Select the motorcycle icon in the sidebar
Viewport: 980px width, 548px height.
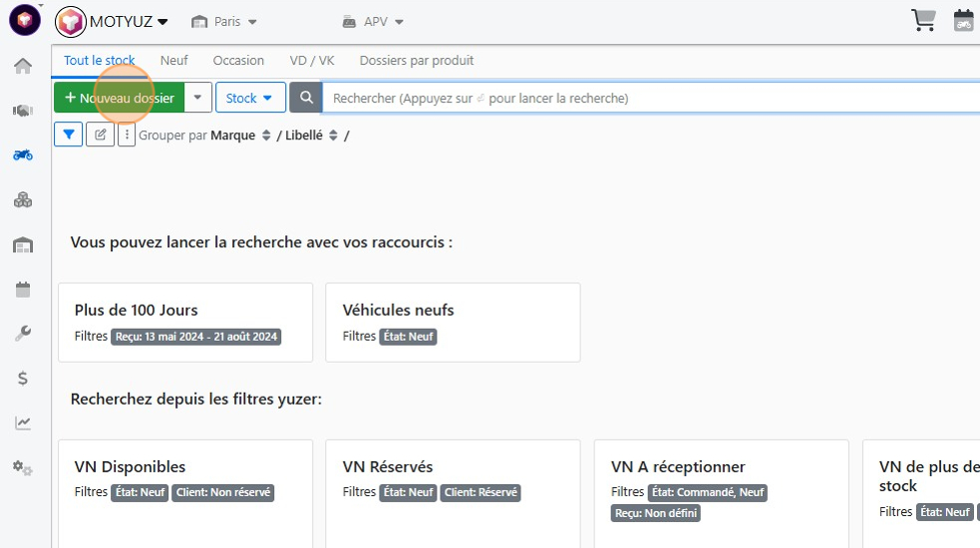[23, 155]
